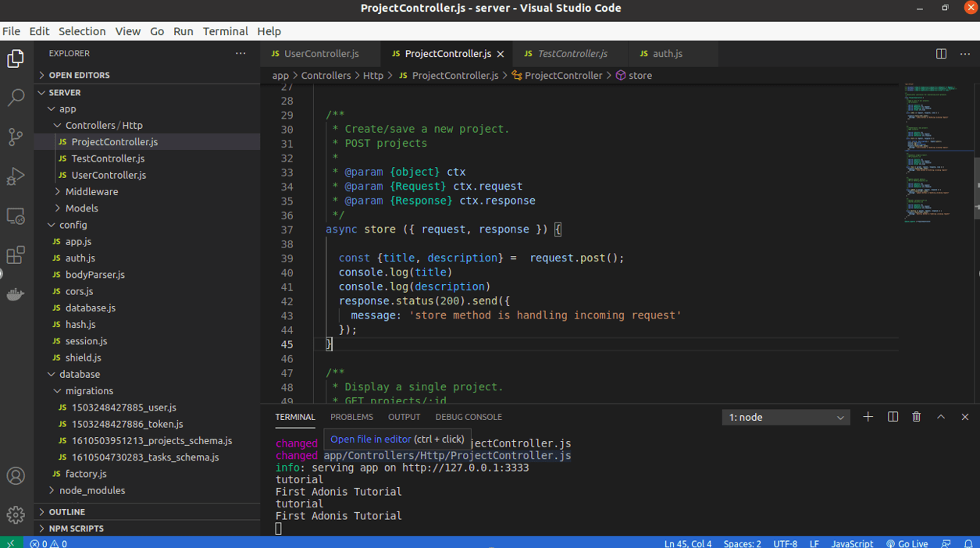Open the Extensions view icon

(16, 255)
